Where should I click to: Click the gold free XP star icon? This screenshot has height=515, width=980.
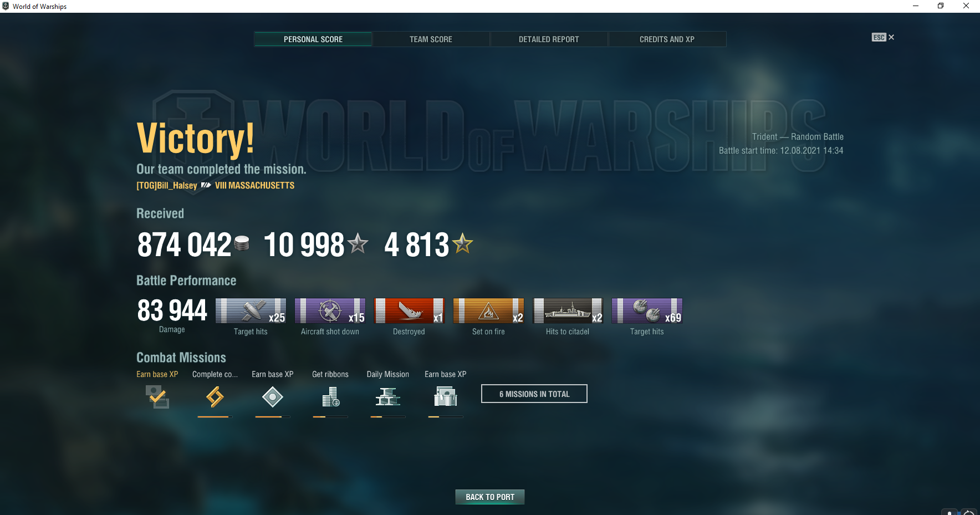[462, 243]
